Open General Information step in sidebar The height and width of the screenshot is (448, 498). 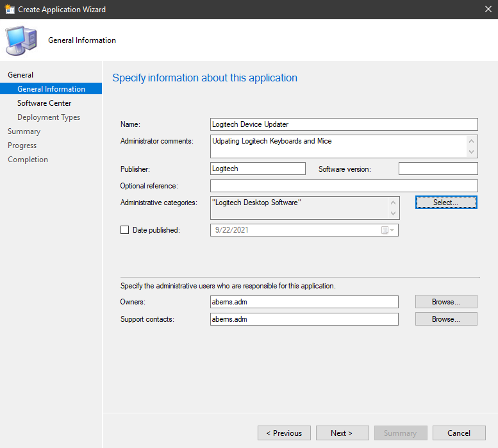point(51,89)
